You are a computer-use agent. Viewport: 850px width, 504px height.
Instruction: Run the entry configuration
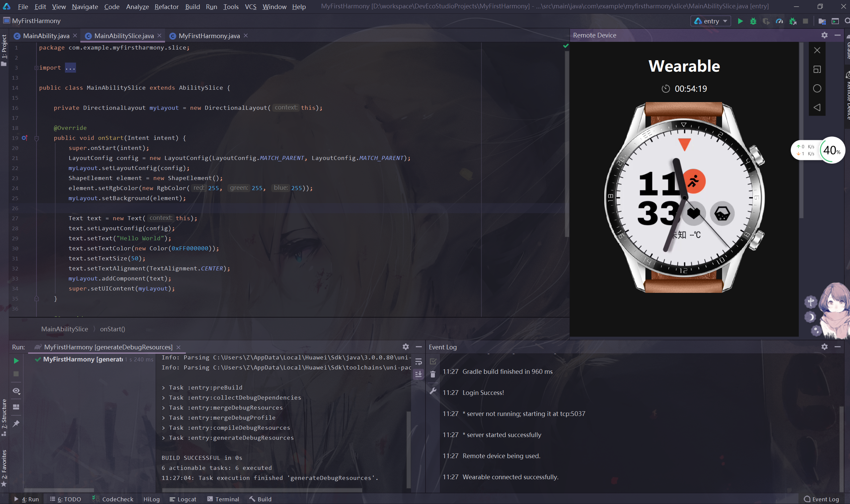[x=740, y=21]
